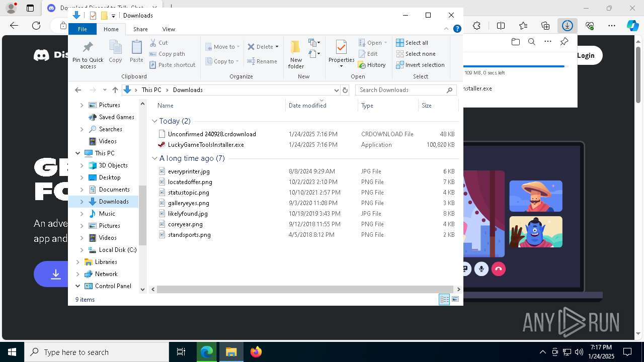Image resolution: width=644 pixels, height=362 pixels.
Task: Select Documents in navigation pane
Action: point(114,190)
